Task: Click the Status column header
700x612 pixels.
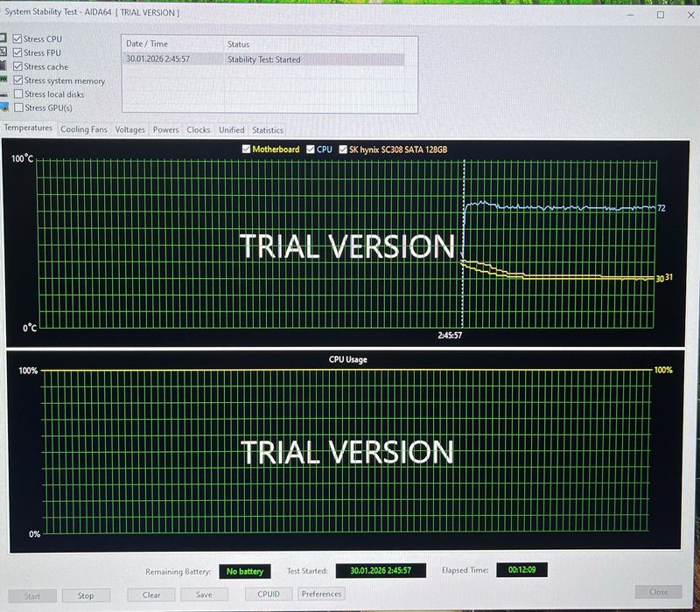Action: pos(238,45)
